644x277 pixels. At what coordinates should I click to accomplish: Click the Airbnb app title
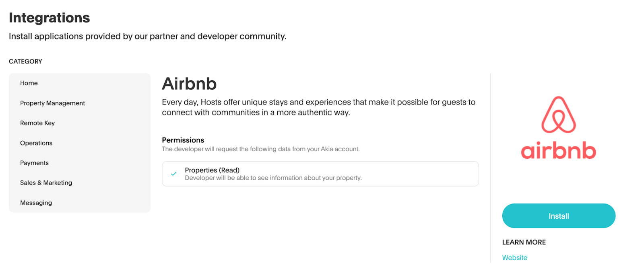point(189,84)
